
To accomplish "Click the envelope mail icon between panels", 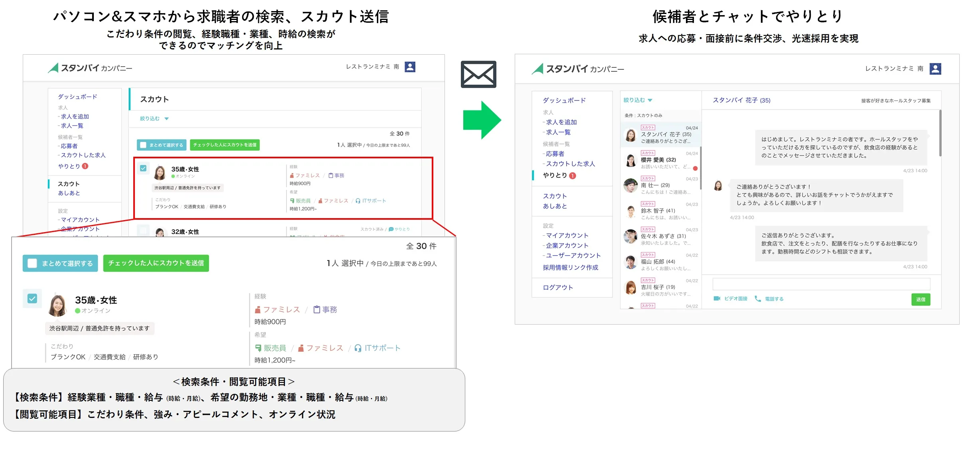I will [x=478, y=74].
